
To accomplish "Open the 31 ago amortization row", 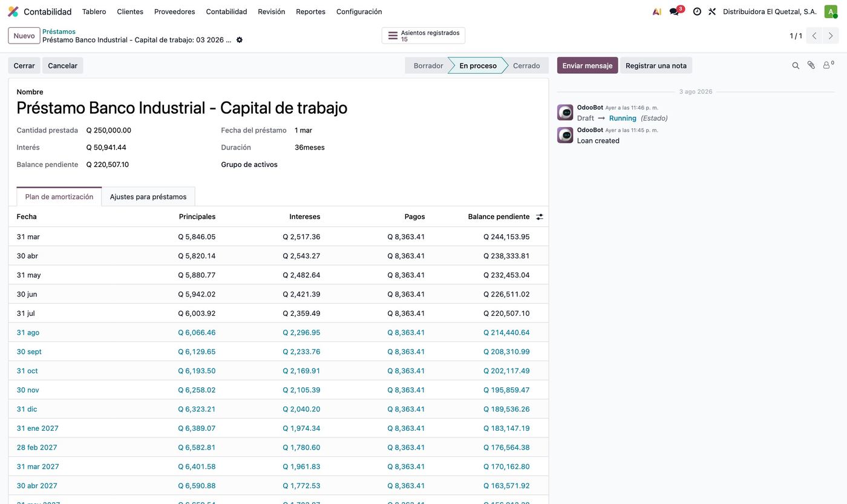I will [278, 333].
